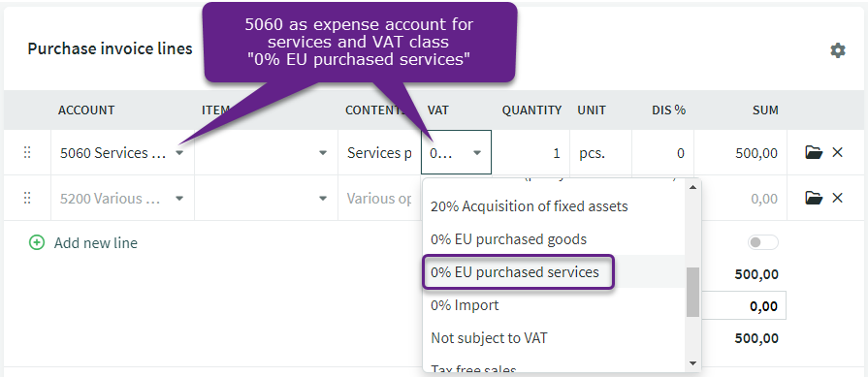Click the Add new line link
Image resolution: width=868 pixels, height=377 pixels.
pos(96,242)
